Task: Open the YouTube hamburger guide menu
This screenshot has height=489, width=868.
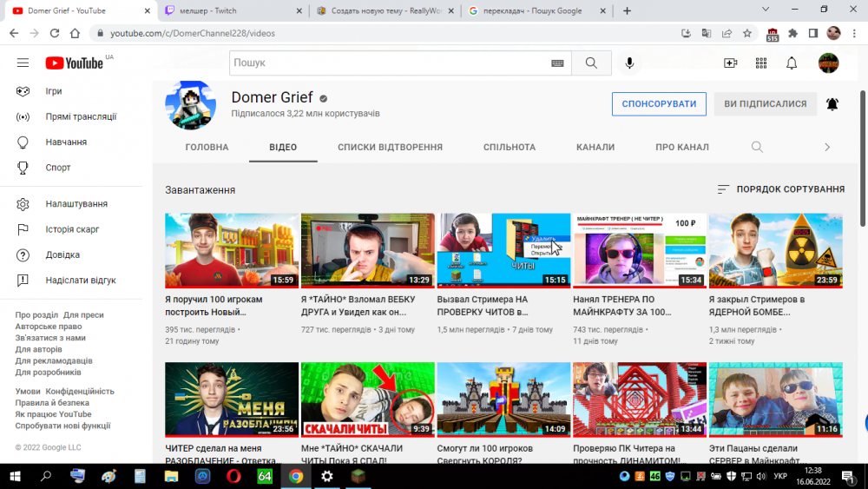Action: pos(23,63)
